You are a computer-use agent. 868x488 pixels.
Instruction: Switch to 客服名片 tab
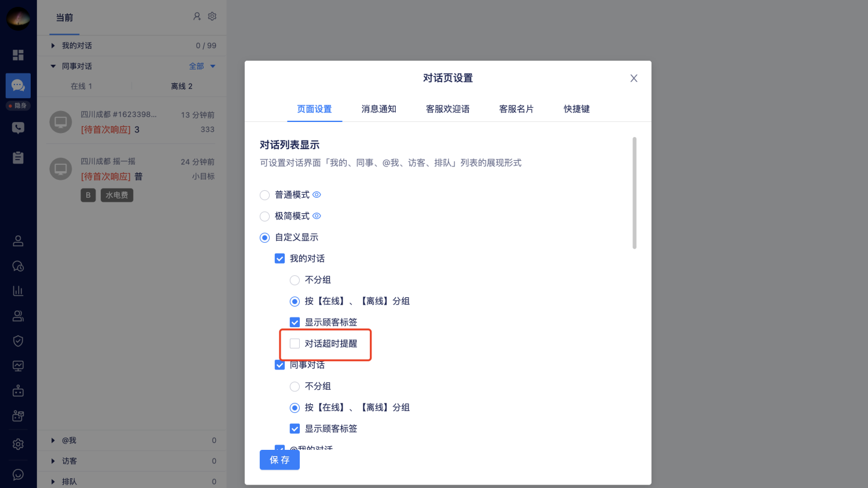click(x=517, y=109)
